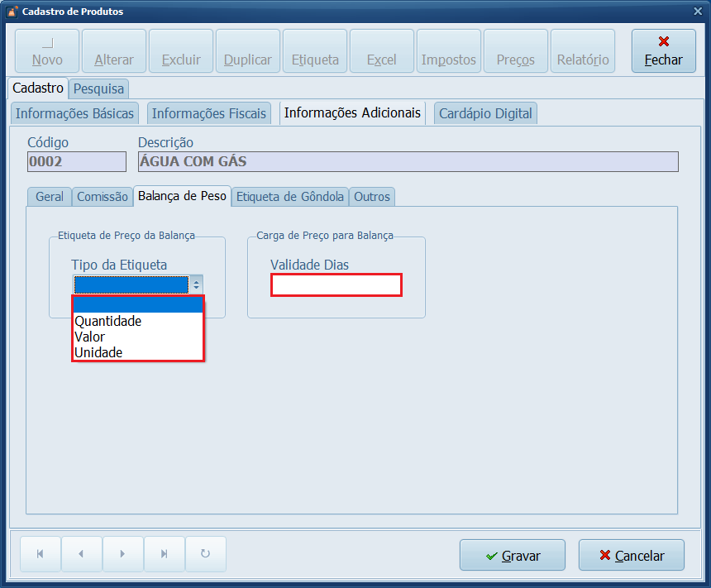The height and width of the screenshot is (588, 711).
Task: Click the Etiqueta toolbar button
Action: coord(315,51)
